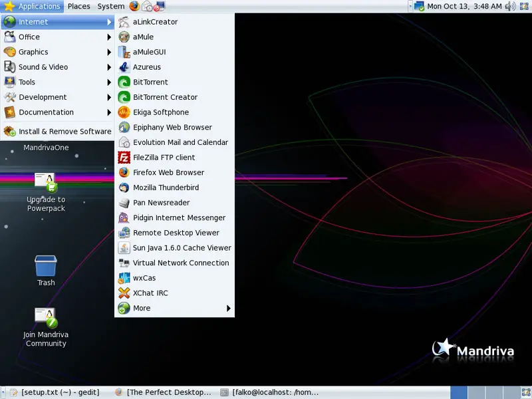Viewport: 532px width, 399px height.
Task: Click the window selector icon at top-right corner
Action: [x=525, y=6]
